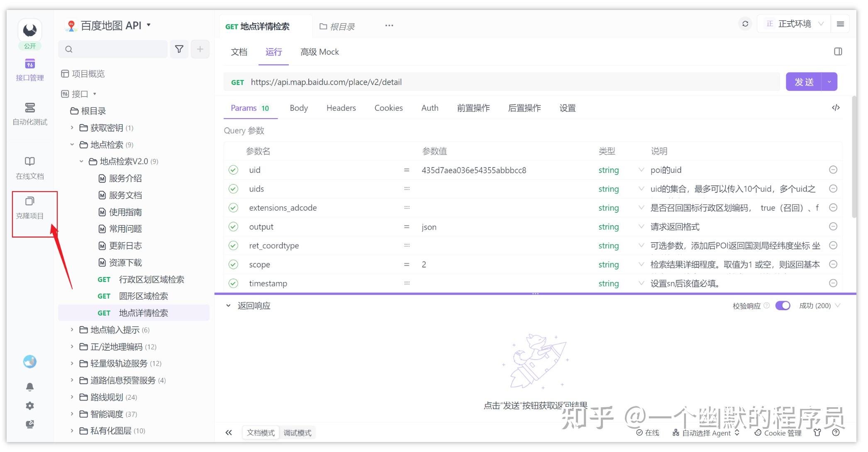The height and width of the screenshot is (452, 868).
Task: Click the help question mark icon
Action: [x=836, y=433]
